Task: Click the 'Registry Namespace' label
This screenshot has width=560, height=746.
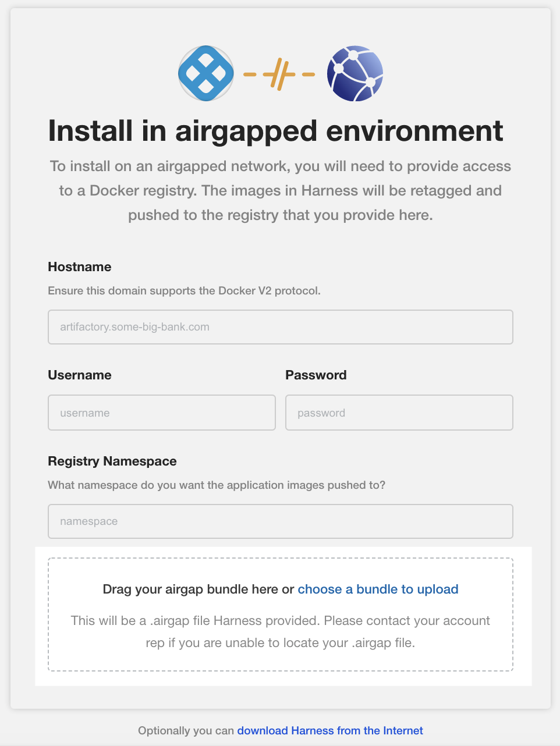Action: (112, 461)
